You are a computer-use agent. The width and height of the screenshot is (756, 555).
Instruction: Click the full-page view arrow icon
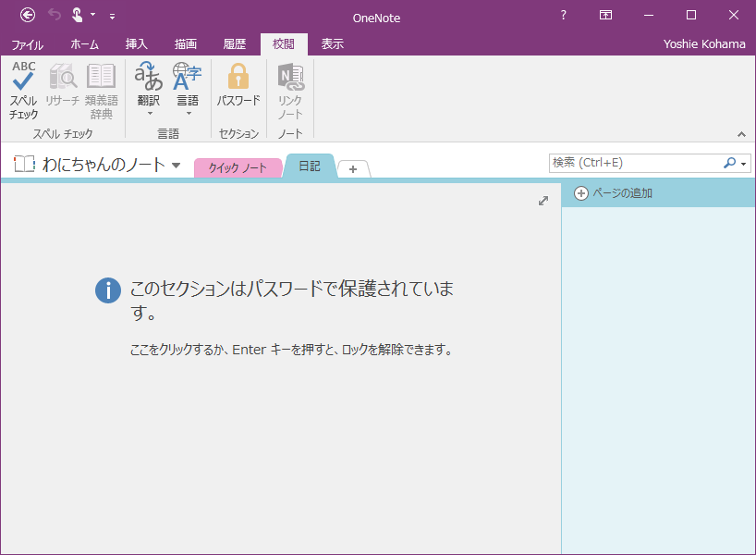coord(543,201)
